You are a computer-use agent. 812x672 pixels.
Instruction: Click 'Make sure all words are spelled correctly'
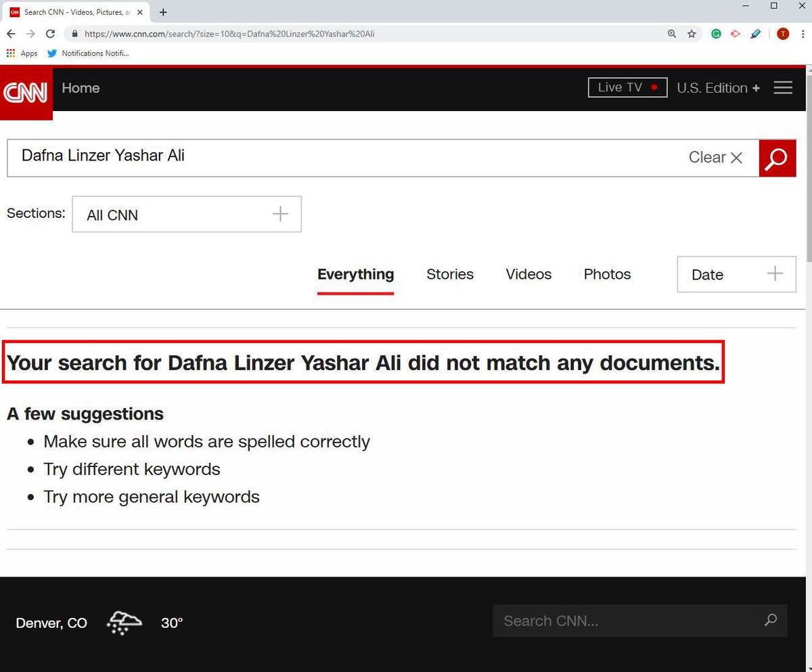pos(206,442)
